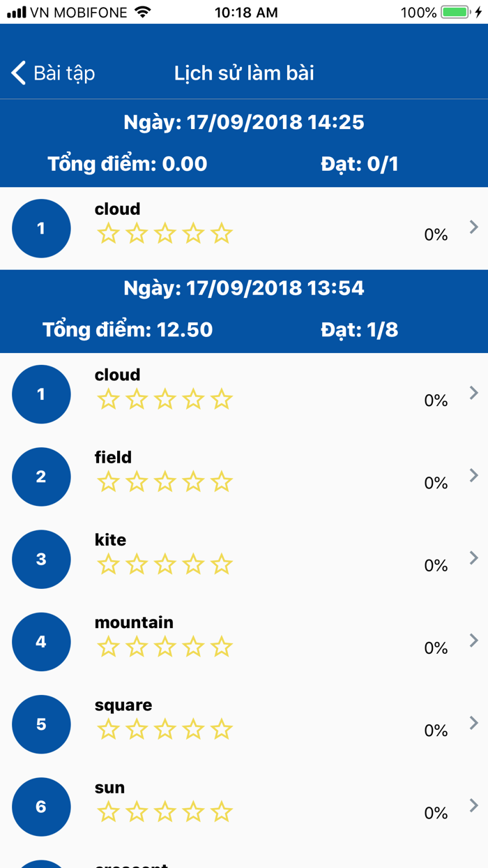Screen dimensions: 488x868
Task: Click fifth star of square rating
Action: pos(222,730)
